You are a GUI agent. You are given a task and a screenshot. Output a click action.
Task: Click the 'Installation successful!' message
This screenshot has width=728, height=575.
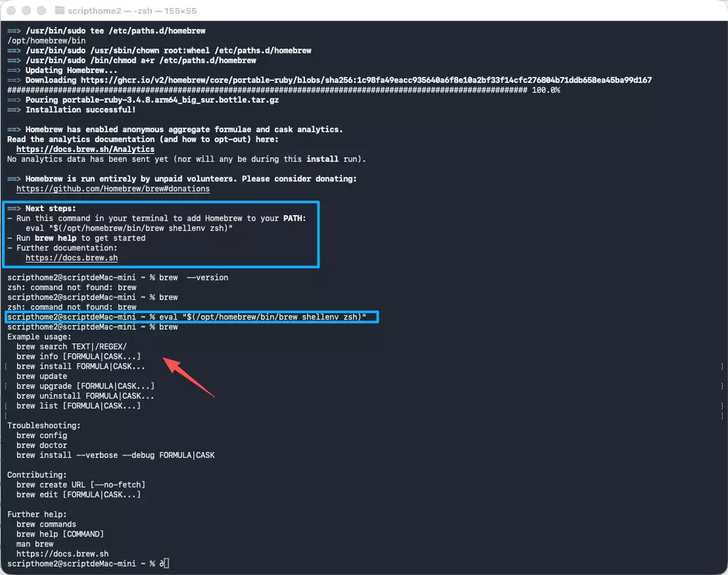point(81,110)
